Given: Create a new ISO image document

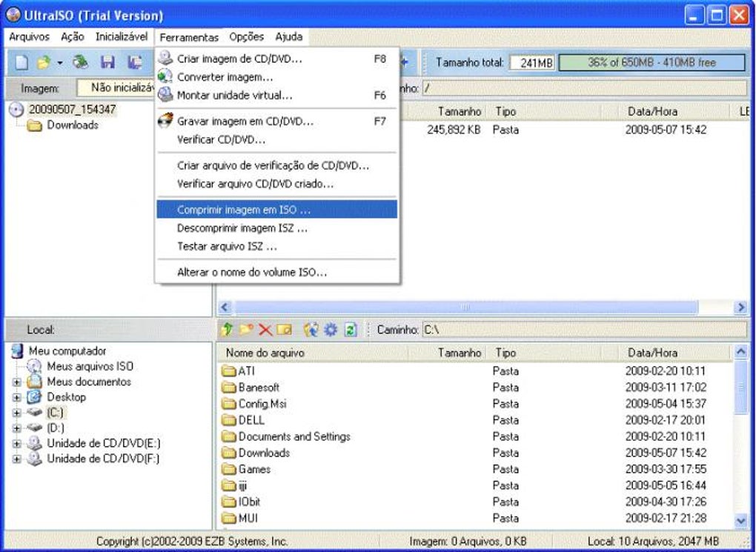Looking at the screenshot, I should point(21,62).
